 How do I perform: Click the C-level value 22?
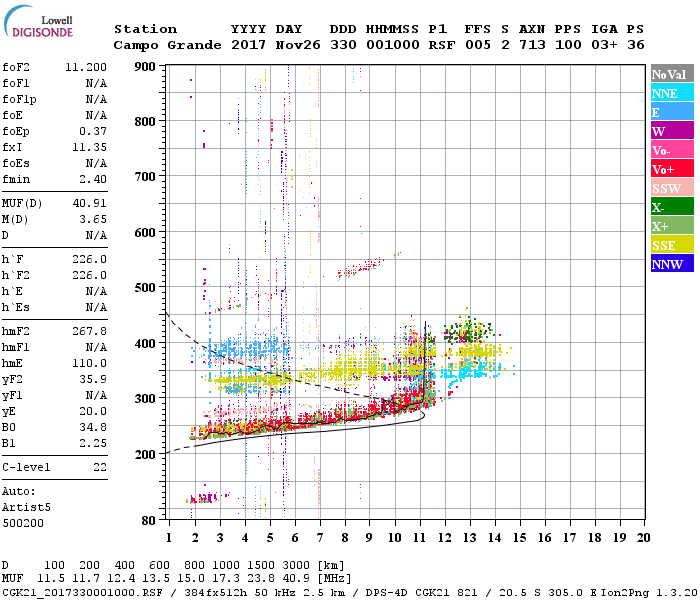100,467
